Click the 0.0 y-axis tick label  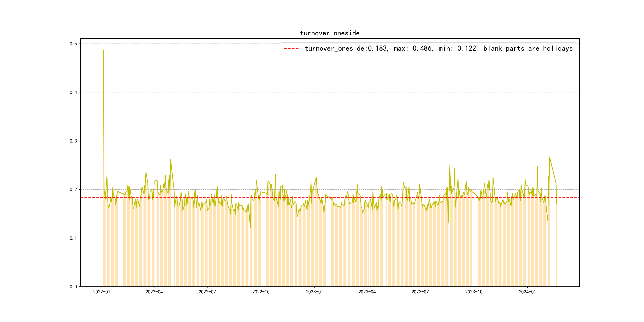[x=73, y=287]
